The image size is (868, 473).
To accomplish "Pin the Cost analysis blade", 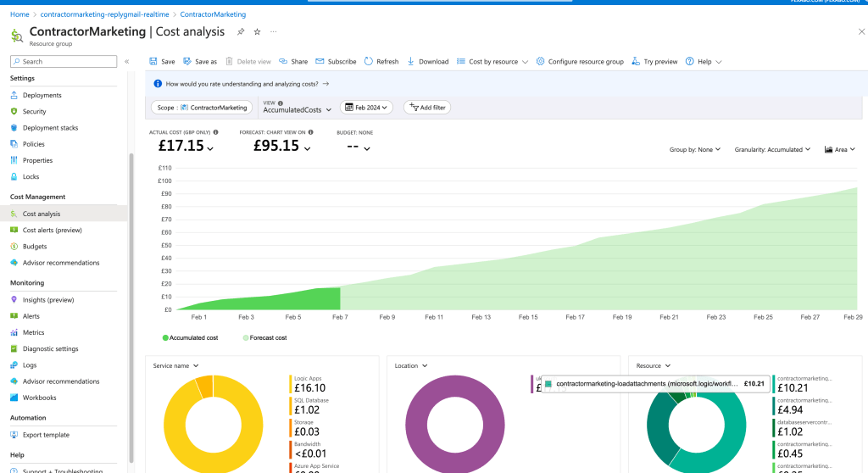I will (x=240, y=32).
